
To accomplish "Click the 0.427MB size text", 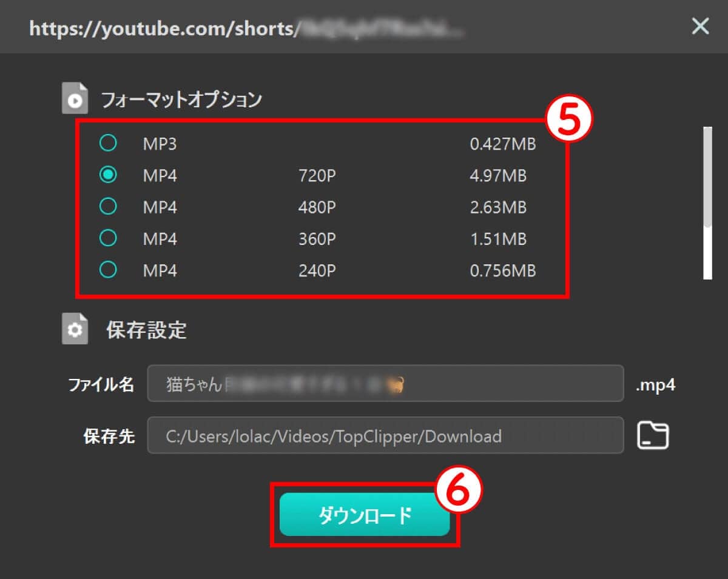I will click(x=503, y=144).
